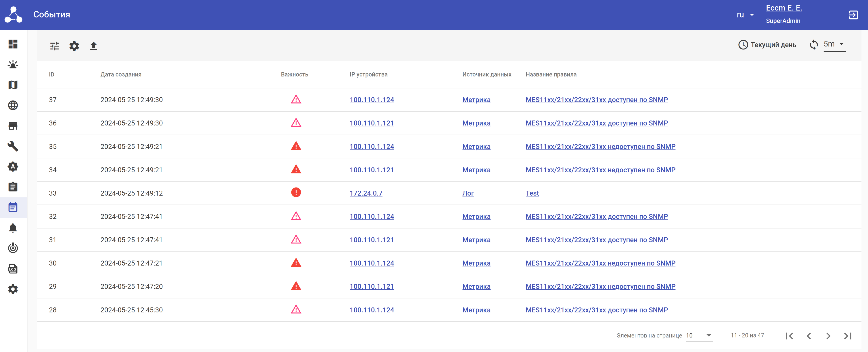
Task: Open the items per page dropdown
Action: click(x=699, y=335)
